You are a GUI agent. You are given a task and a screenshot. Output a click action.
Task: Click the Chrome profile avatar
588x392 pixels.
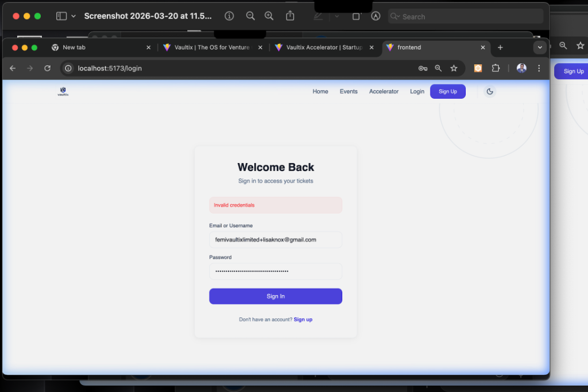521,68
